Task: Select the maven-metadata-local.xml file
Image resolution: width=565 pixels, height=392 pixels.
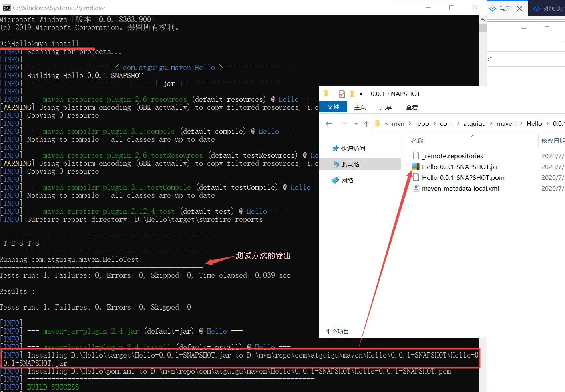Action: pos(460,188)
